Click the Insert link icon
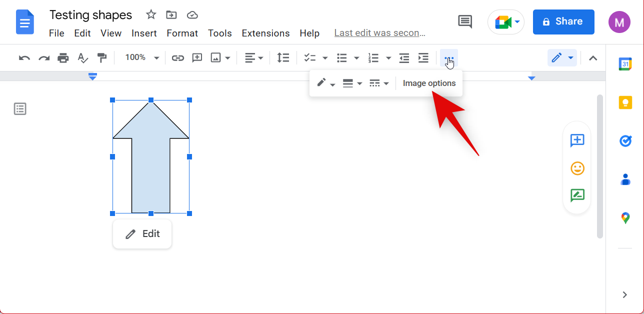Image resolution: width=644 pixels, height=314 pixels. [x=177, y=58]
